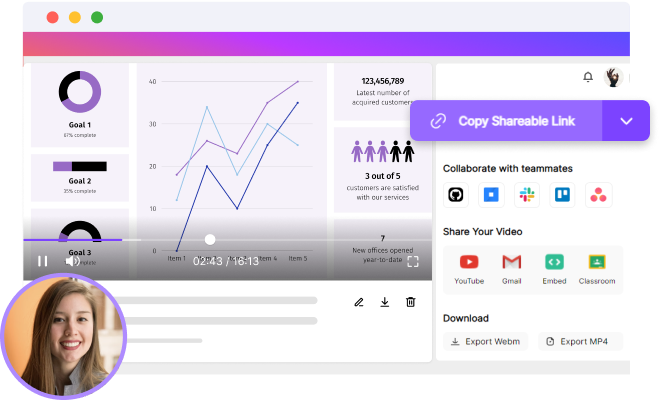The height and width of the screenshot is (400, 660).
Task: Share the video to YouTube
Action: point(469,269)
